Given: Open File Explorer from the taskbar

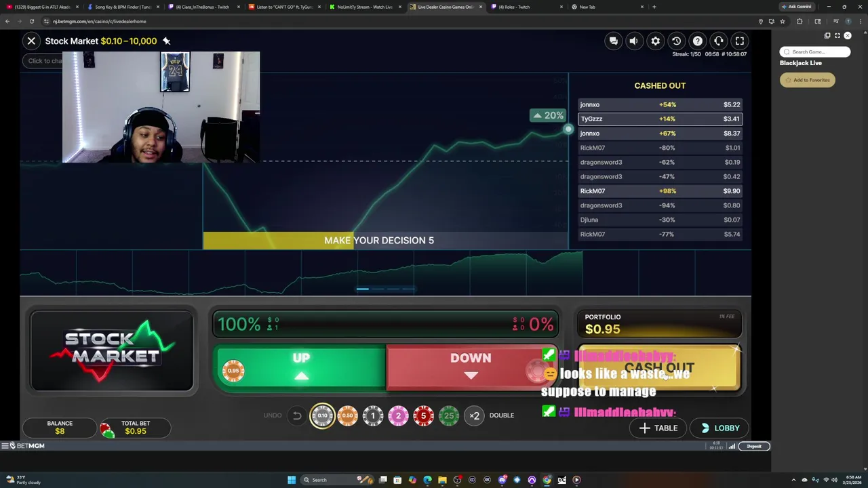Looking at the screenshot, I should pyautogui.click(x=442, y=480).
